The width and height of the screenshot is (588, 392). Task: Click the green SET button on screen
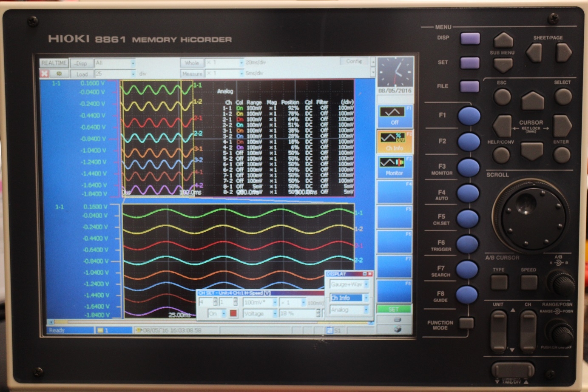click(x=394, y=309)
